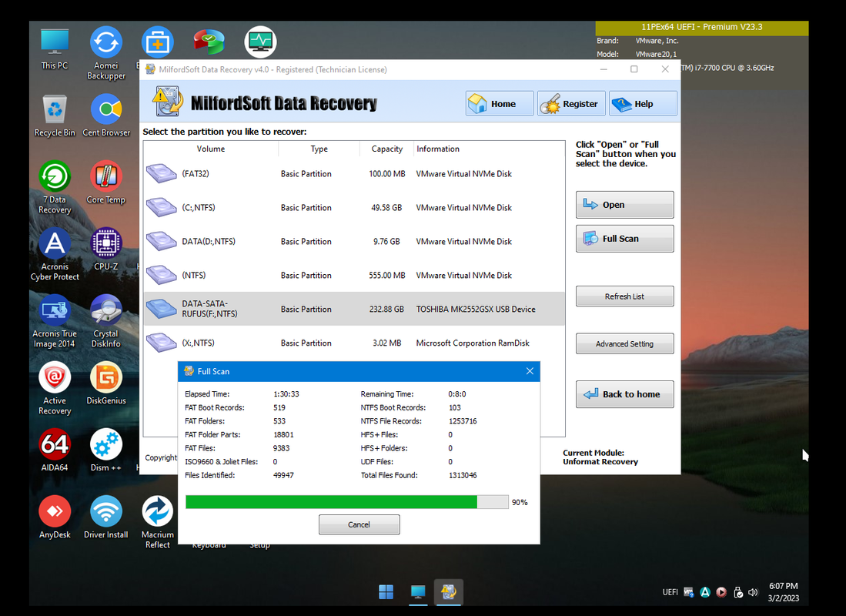Click the Open button
846x616 pixels.
[625, 205]
